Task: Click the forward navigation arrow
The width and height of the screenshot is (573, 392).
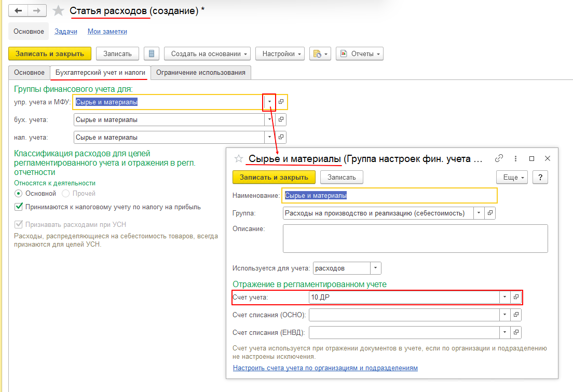Action: coord(37,11)
